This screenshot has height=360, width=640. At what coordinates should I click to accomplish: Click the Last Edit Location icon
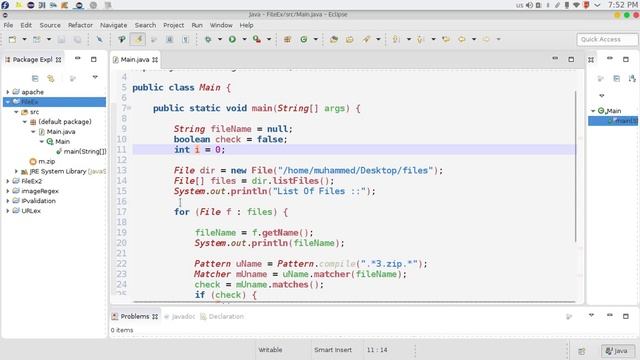446,39
